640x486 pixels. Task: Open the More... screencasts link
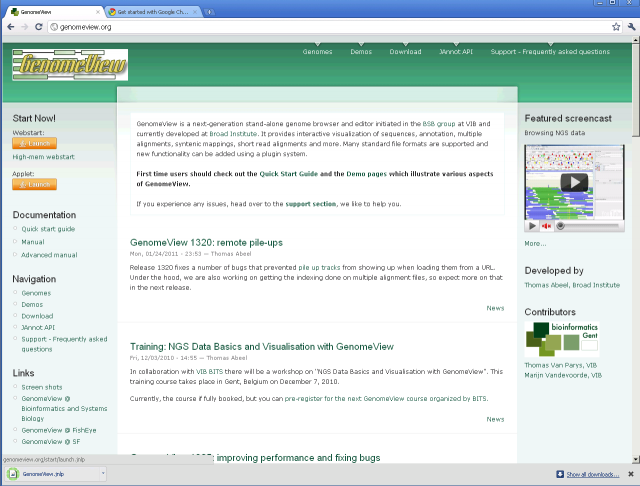coord(535,244)
